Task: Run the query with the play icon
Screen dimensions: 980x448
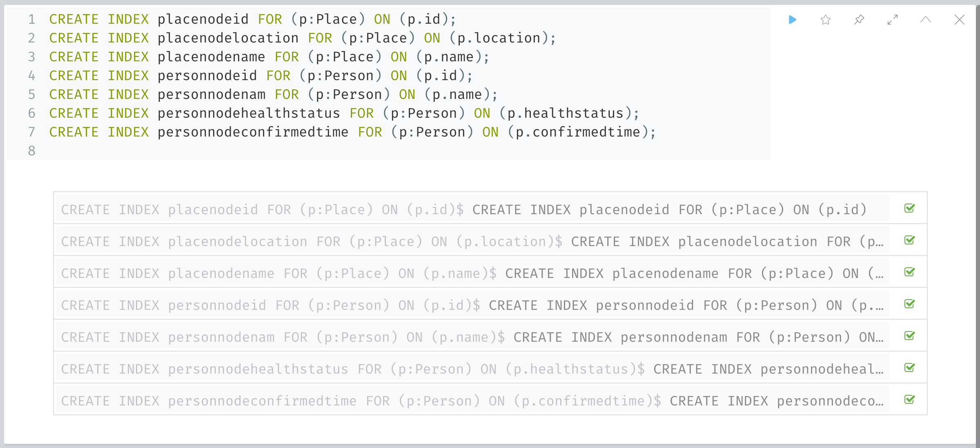Action: pos(792,20)
